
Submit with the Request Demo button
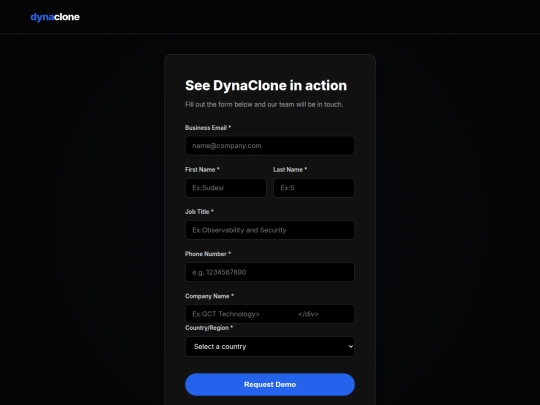[x=270, y=384]
